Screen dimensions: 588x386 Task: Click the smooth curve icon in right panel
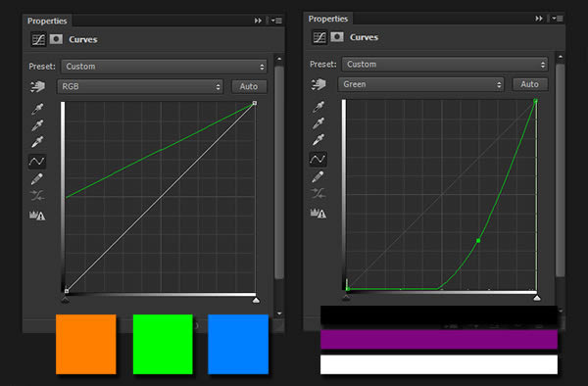pyautogui.click(x=318, y=193)
